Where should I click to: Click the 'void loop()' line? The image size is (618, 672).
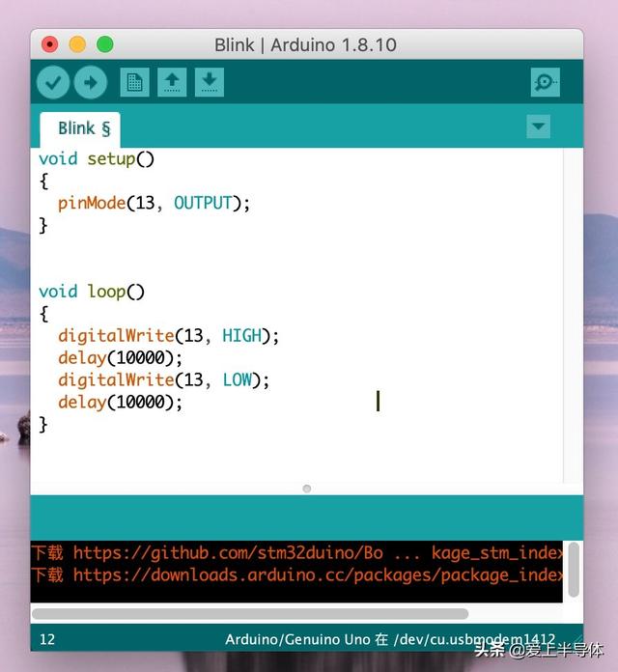tap(92, 292)
